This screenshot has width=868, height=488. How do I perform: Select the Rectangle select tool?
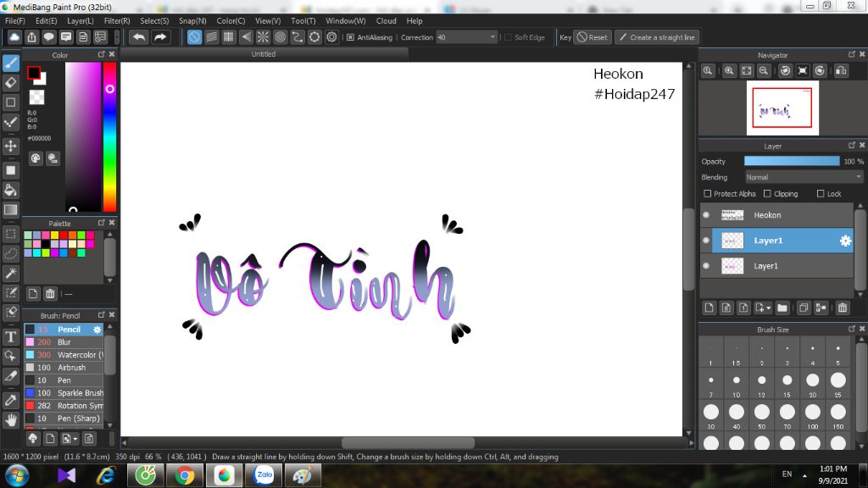(x=10, y=234)
